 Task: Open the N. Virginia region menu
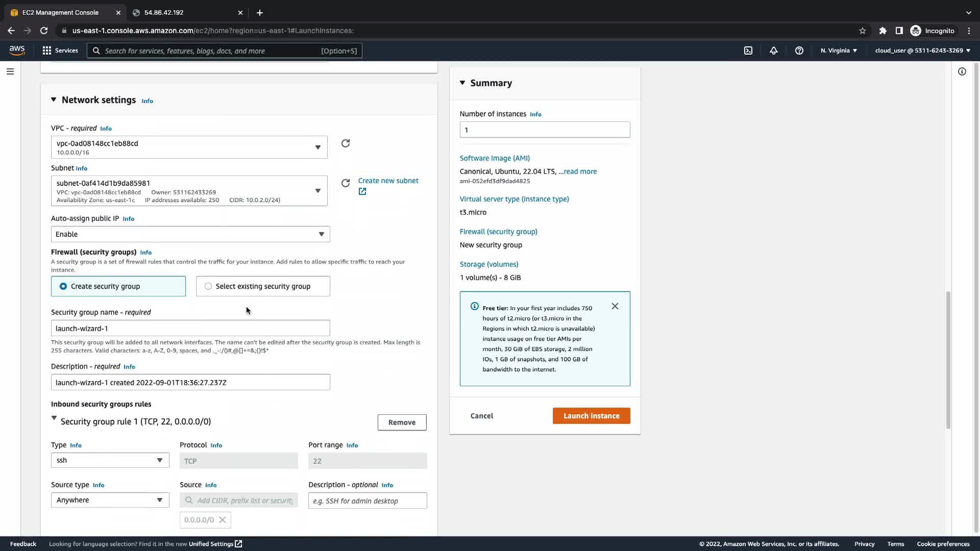click(x=839, y=51)
